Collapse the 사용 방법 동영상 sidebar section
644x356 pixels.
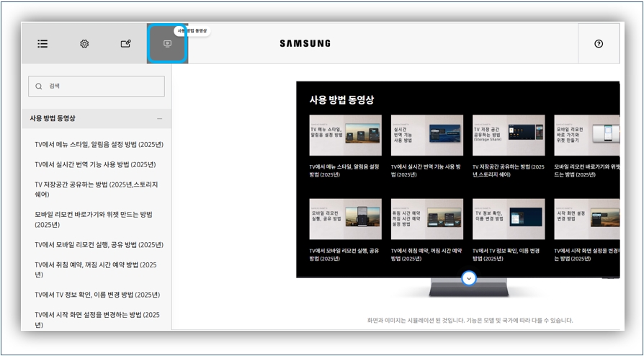pyautogui.click(x=159, y=119)
